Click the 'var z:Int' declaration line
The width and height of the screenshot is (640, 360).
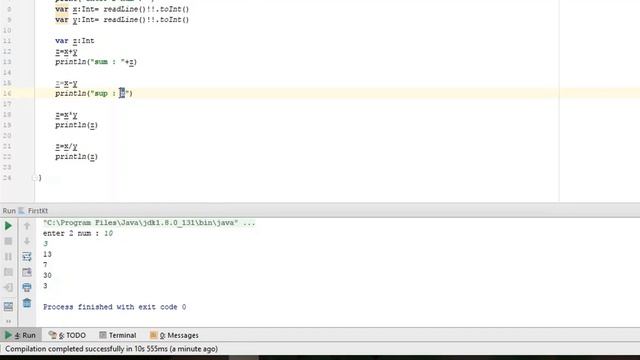(x=75, y=41)
